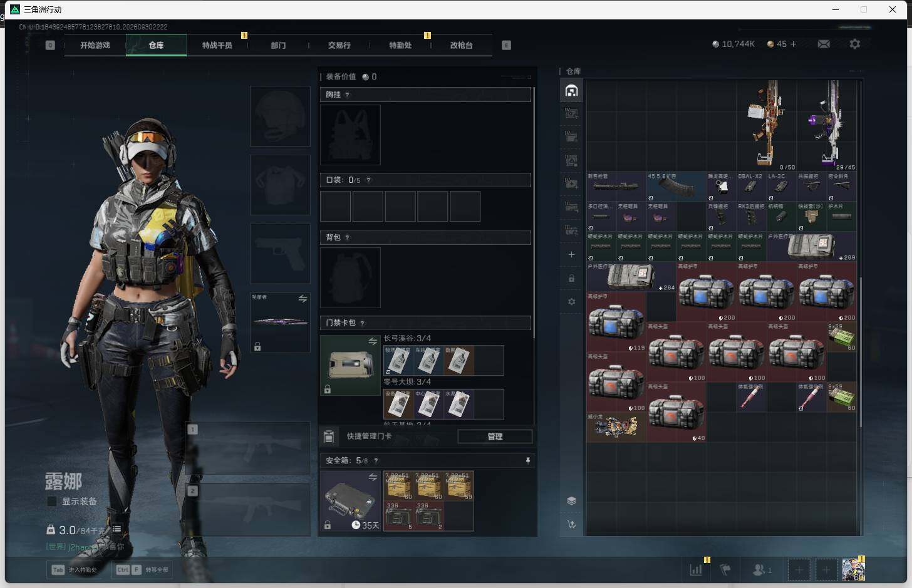
Task: Click the question mark next to 背包
Action: click(x=347, y=237)
